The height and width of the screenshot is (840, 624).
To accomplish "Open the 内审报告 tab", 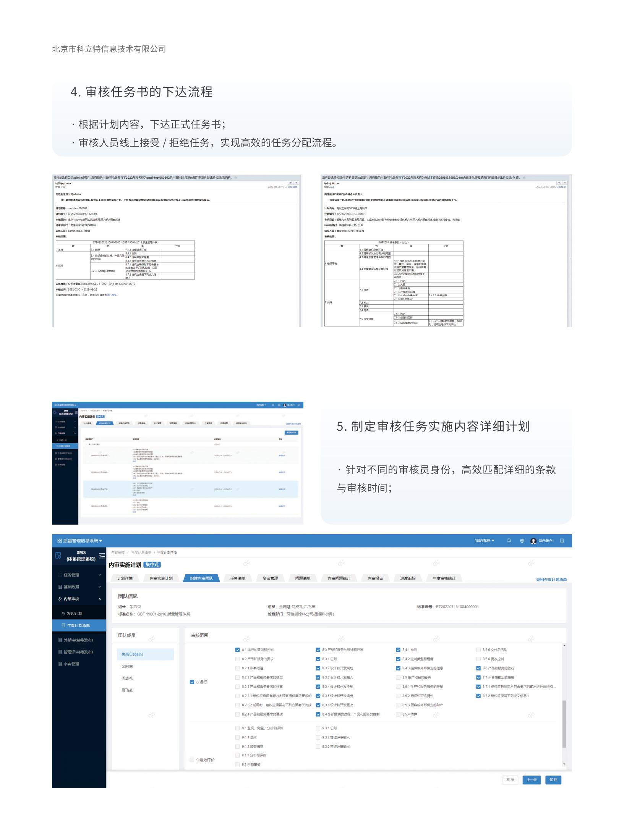I will pos(375,578).
